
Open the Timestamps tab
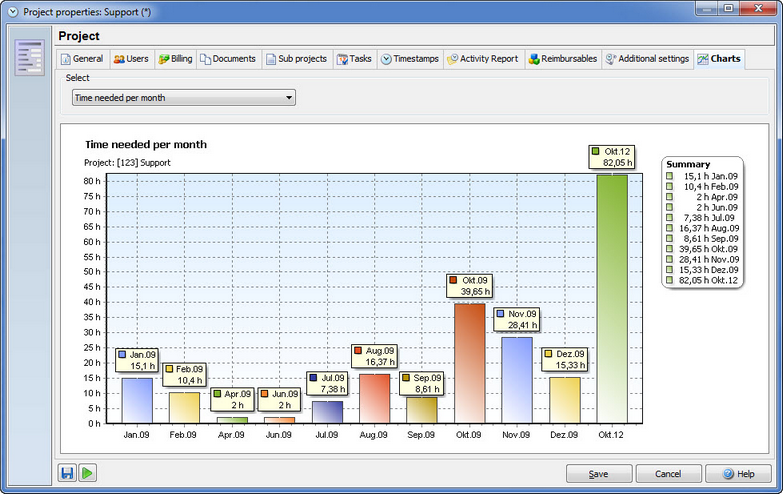point(409,59)
